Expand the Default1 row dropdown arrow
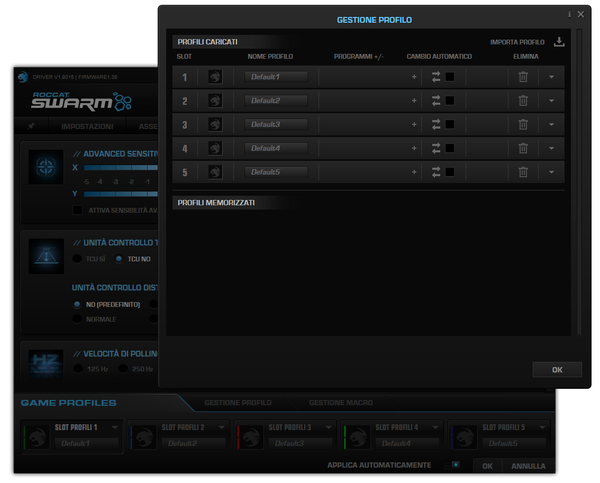Screen dimensions: 600x483 551,77
